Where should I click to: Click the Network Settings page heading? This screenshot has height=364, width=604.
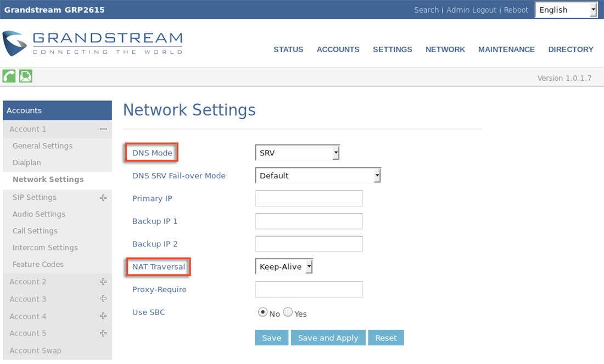point(189,110)
